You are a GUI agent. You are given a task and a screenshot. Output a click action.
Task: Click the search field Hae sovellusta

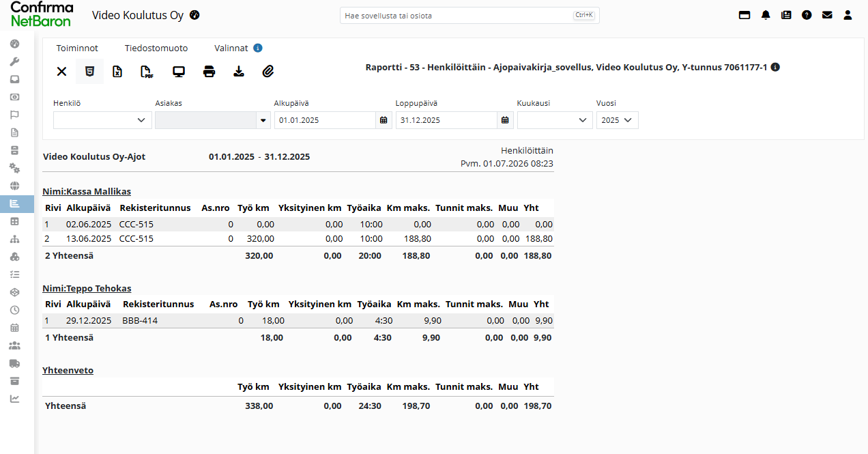pos(469,15)
